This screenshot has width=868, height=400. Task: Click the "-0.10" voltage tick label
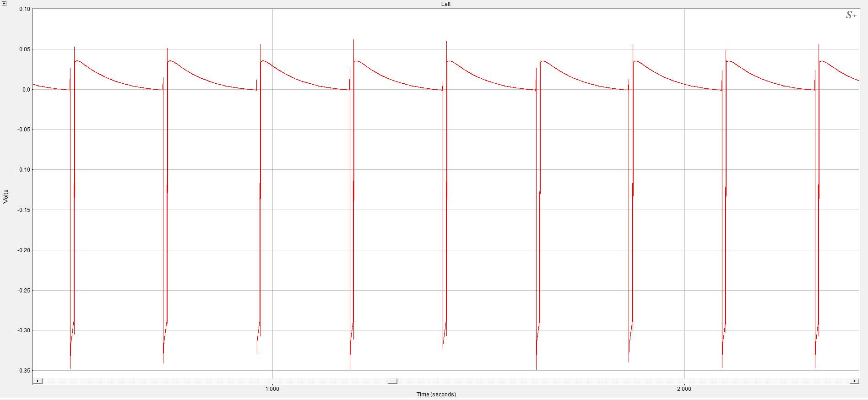coord(24,170)
